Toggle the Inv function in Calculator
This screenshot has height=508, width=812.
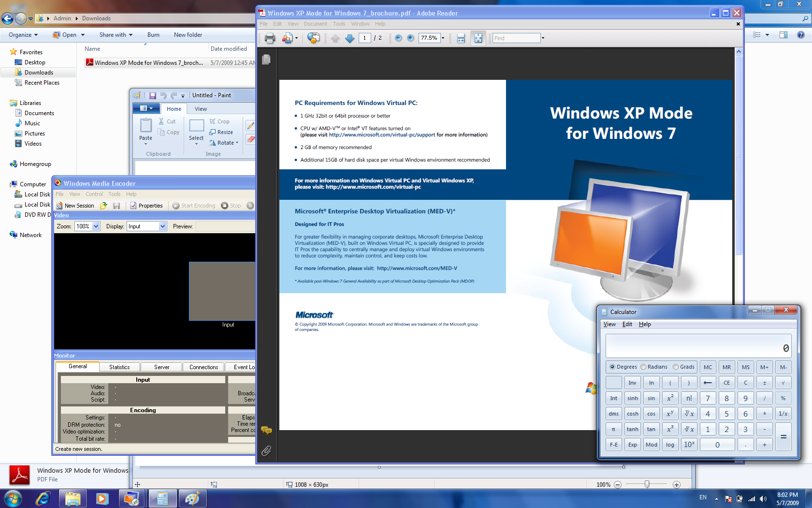click(x=632, y=383)
